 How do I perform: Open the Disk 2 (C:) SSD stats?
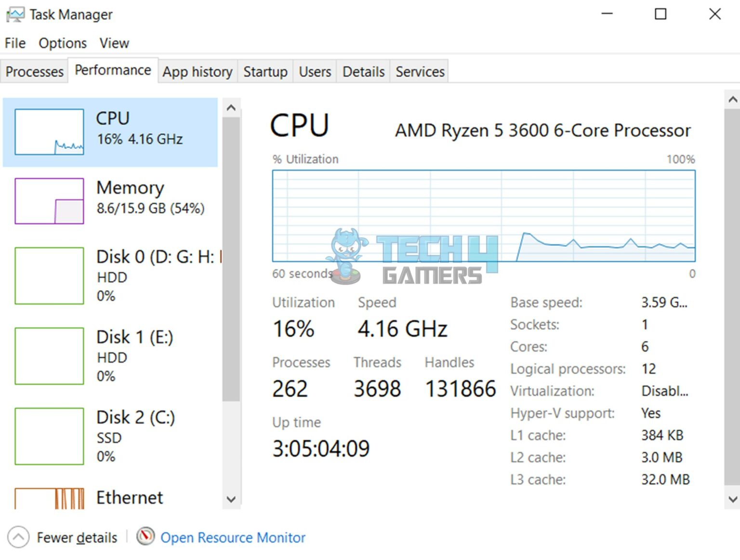(111, 436)
